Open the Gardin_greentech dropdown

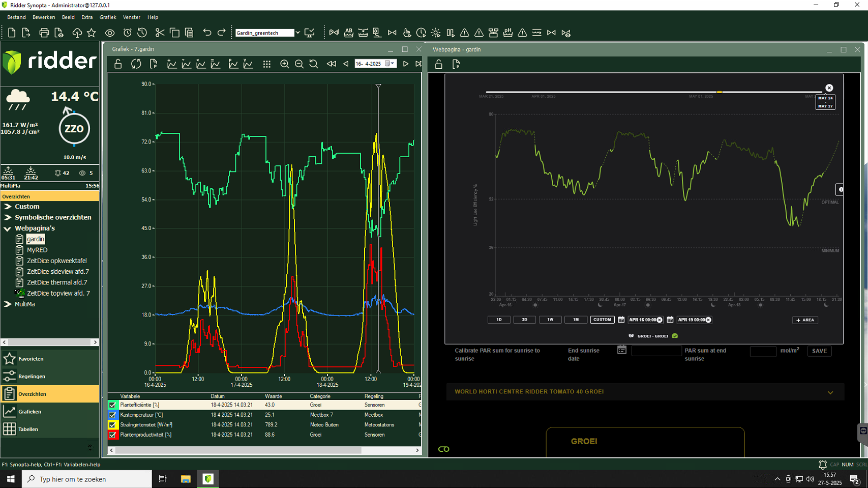297,33
